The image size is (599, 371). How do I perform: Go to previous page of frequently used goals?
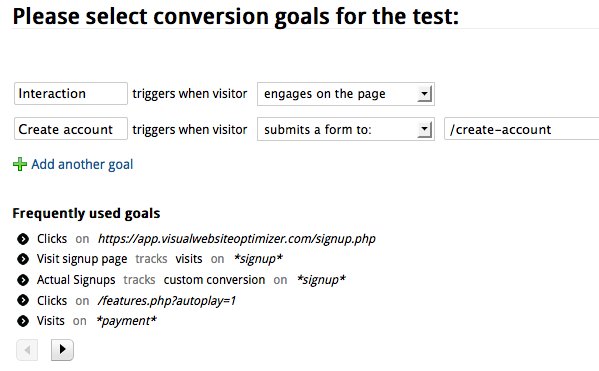(27, 350)
